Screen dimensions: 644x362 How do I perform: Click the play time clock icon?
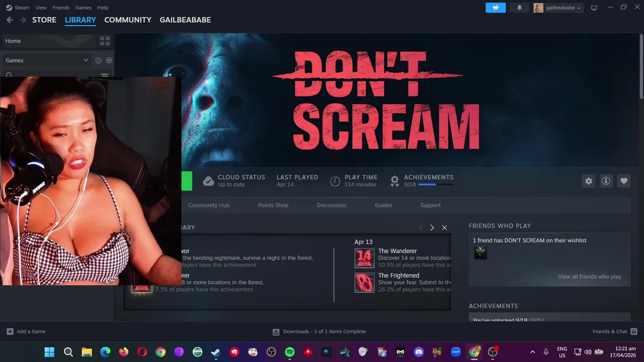[335, 181]
